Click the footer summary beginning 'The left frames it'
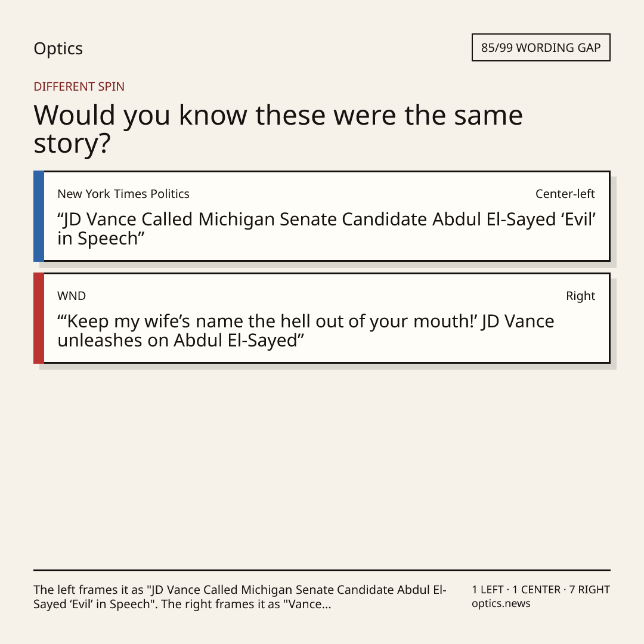Viewport: 644px width, 644px height. (x=240, y=597)
